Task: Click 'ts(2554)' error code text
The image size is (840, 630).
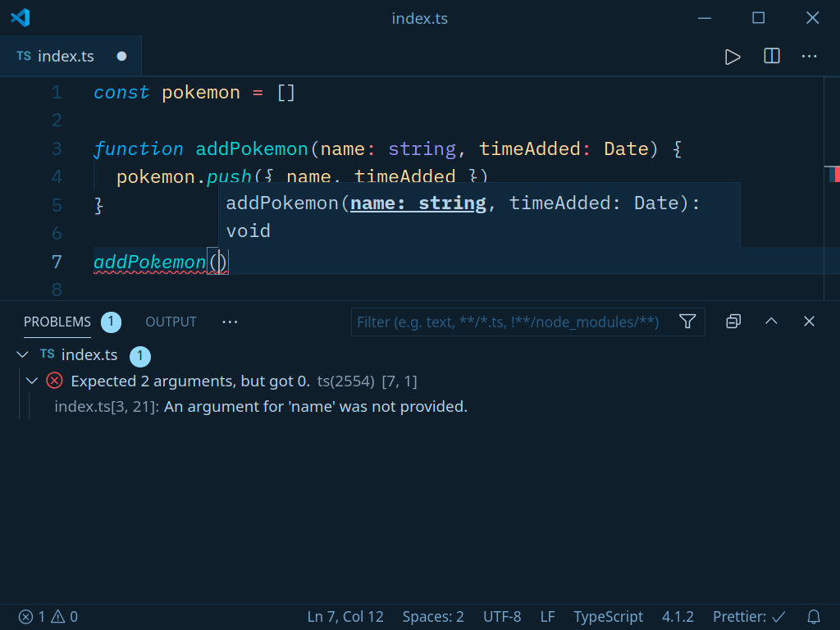Action: click(x=345, y=381)
